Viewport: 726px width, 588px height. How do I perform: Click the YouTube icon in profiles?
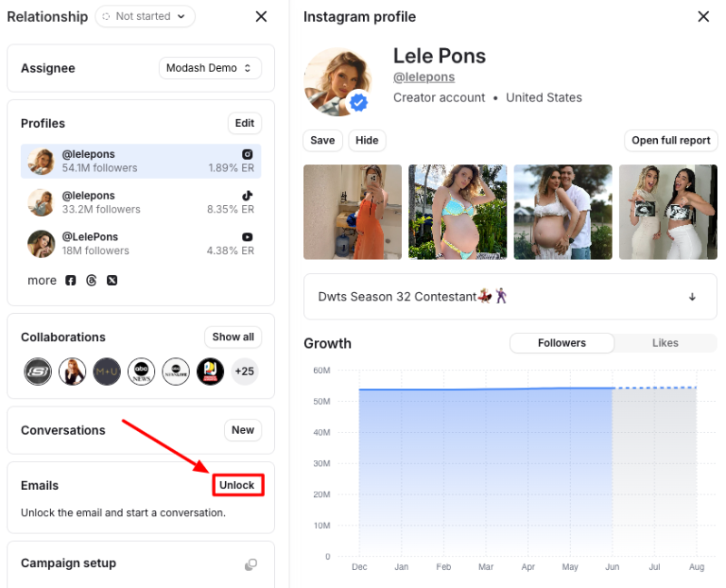click(x=248, y=237)
